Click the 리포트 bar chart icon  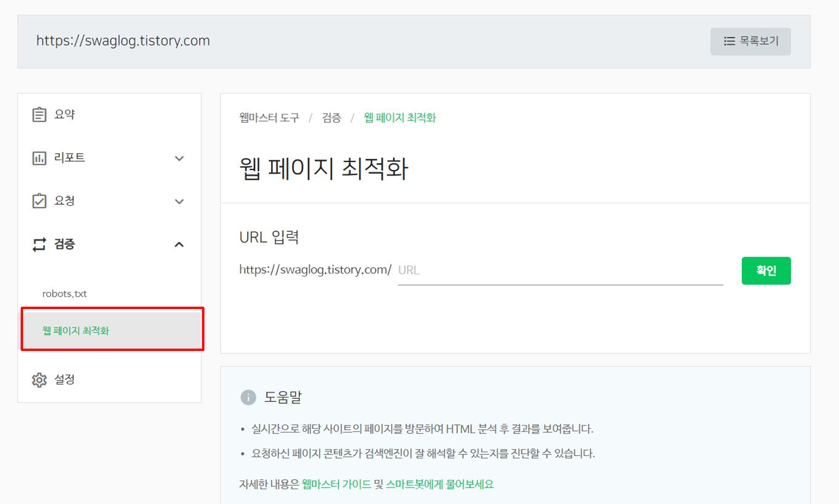39,158
